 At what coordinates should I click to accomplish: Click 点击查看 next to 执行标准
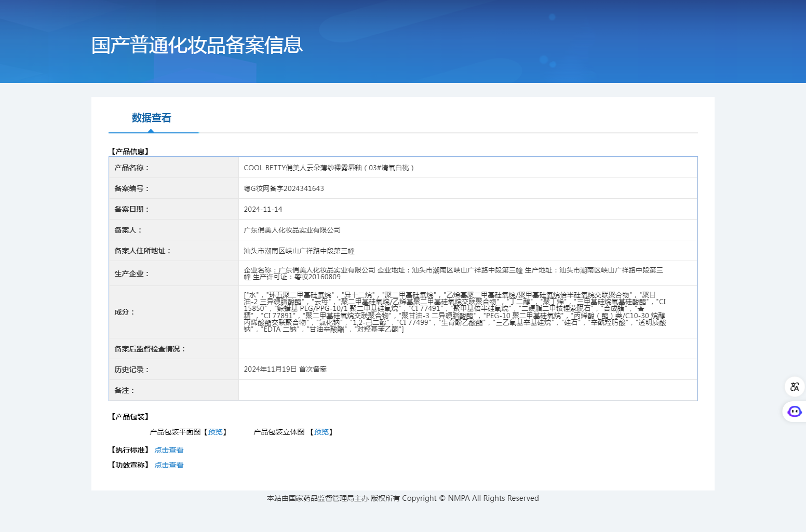(169, 450)
